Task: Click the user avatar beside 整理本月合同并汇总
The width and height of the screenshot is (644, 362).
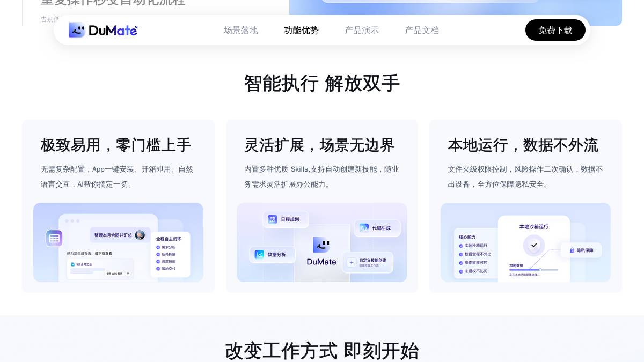Action: (x=140, y=235)
